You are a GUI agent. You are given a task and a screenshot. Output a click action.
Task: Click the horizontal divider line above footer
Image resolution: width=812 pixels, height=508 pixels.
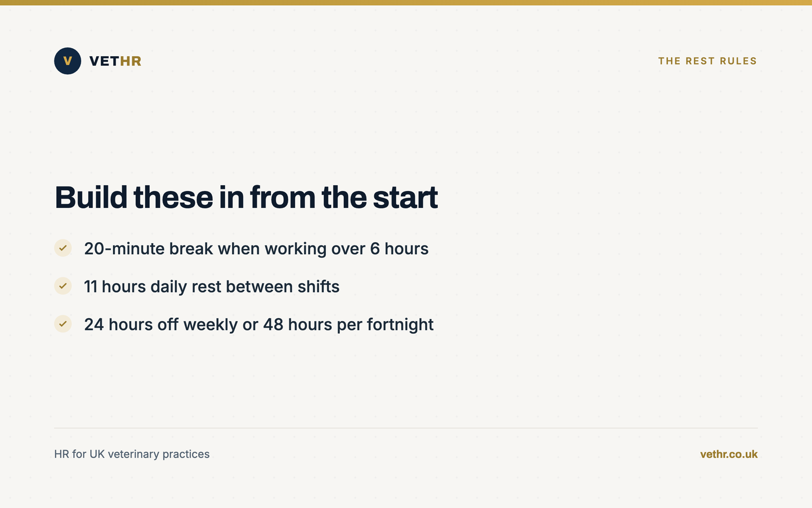406,428
